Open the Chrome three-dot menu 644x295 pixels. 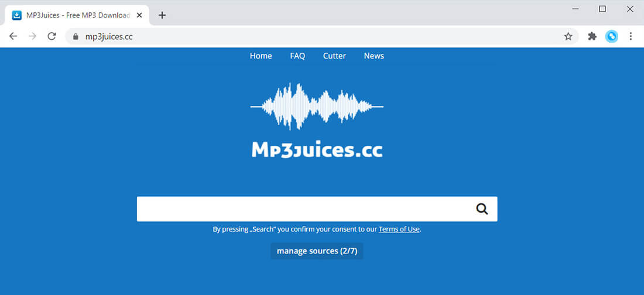coord(631,36)
